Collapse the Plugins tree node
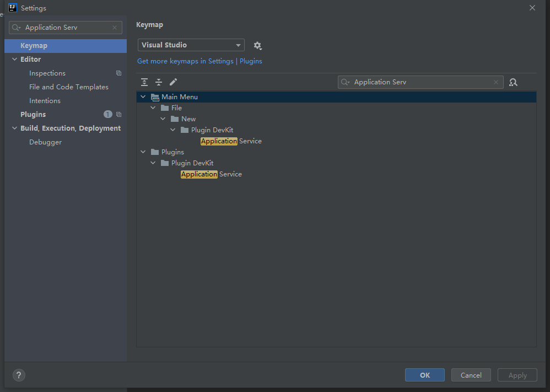 [x=143, y=152]
